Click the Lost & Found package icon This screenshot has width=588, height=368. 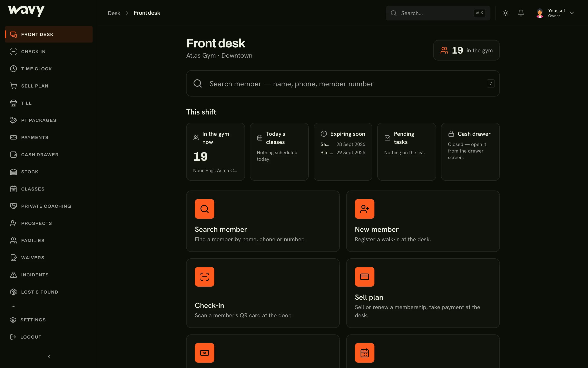[13, 292]
